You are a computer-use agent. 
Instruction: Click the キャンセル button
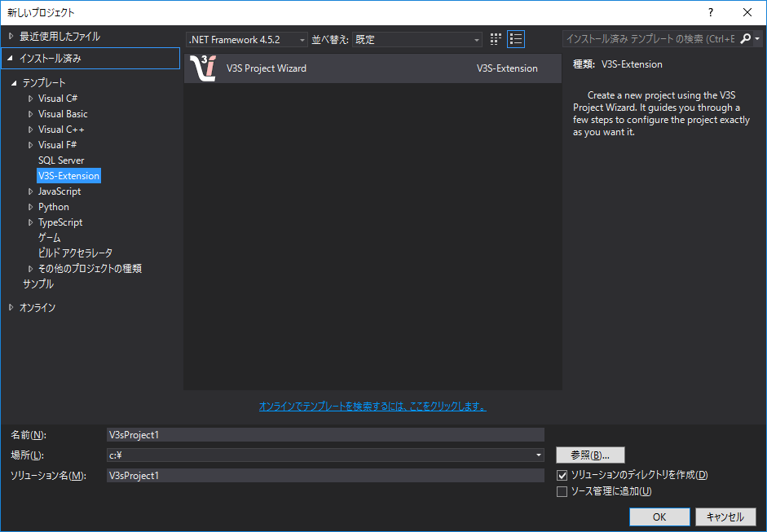click(725, 517)
